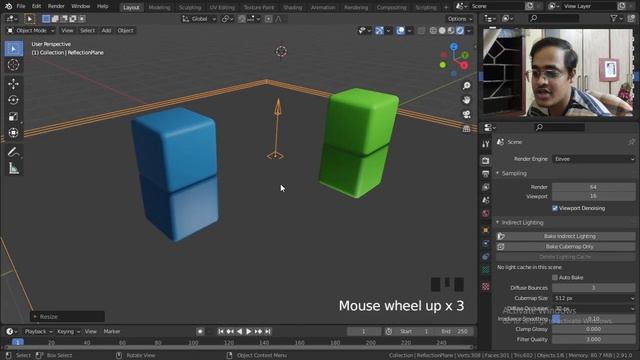Pin the Scene properties panel
The height and width of the screenshot is (360, 640).
[631, 142]
